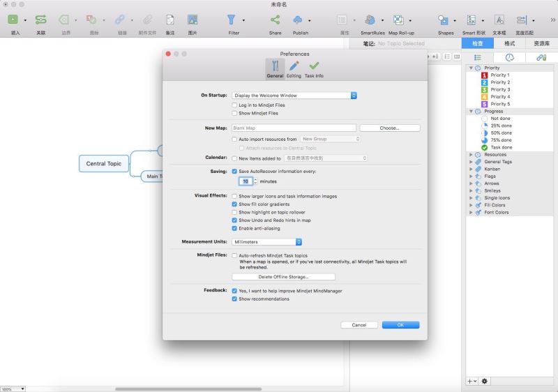This screenshot has height=392, width=558.
Task: Collapse the Progress marker group
Action: pos(472,112)
